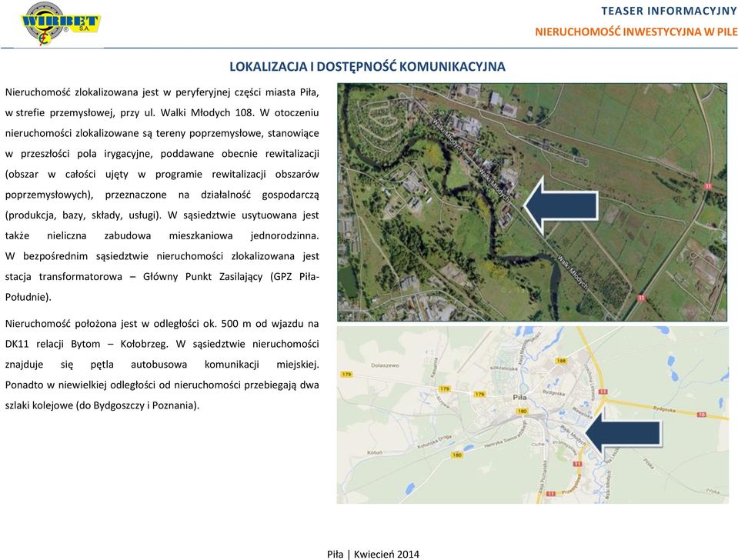This screenshot has width=738, height=560.
Task: Click 'NIERUCHOMOŚĆ INWESTYCYJNA W PILE' orange heading
Action: point(636,32)
